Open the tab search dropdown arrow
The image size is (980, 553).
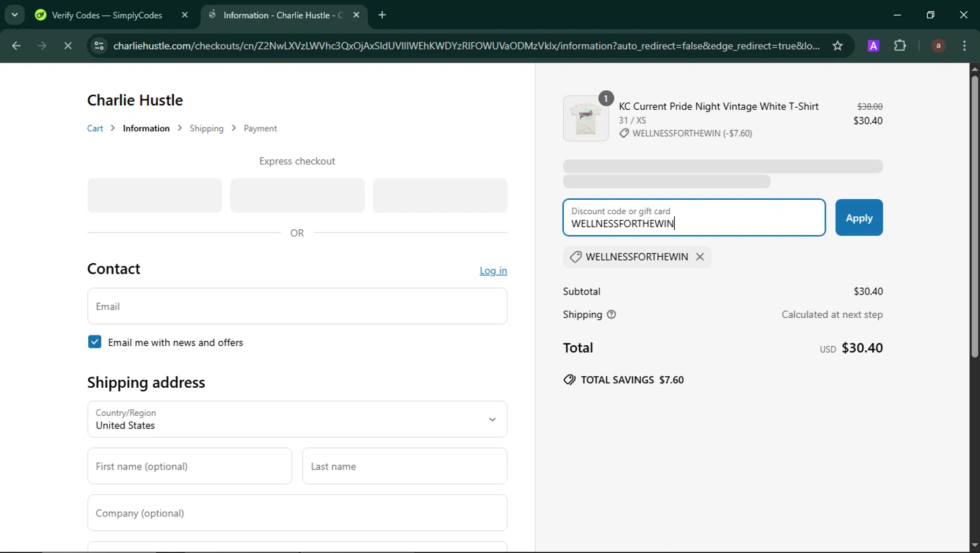click(x=14, y=14)
